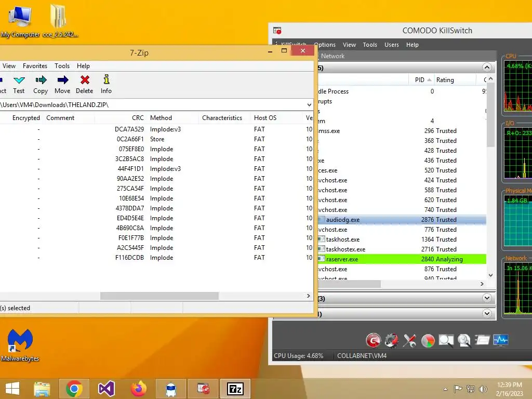Open the Info icon in 7-Zip
Screen dimensions: 532x399
pos(106,79)
